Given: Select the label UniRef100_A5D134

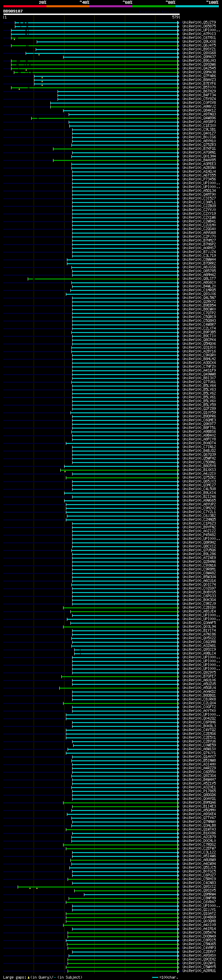Looking at the screenshot, I should (199, 191).
